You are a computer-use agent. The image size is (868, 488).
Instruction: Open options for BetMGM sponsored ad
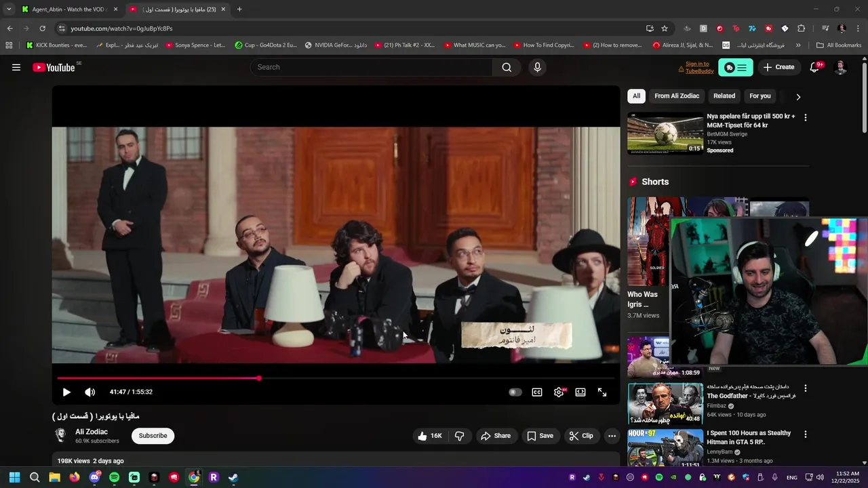806,117
